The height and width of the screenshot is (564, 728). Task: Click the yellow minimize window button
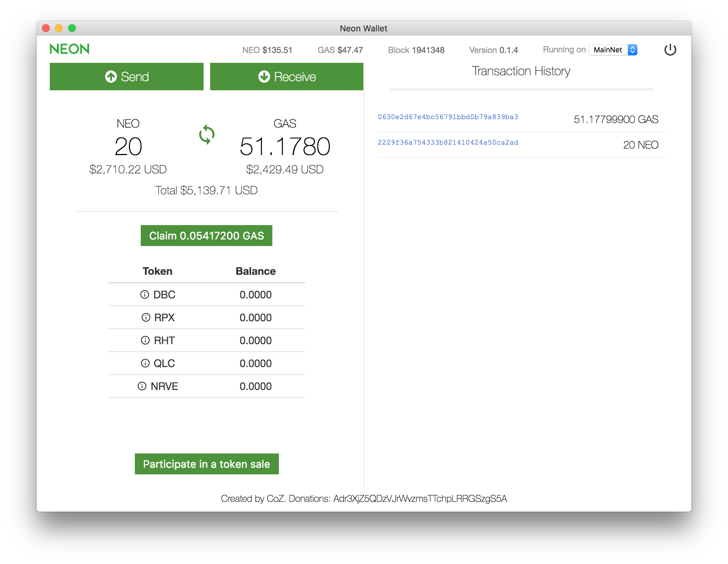coord(59,28)
